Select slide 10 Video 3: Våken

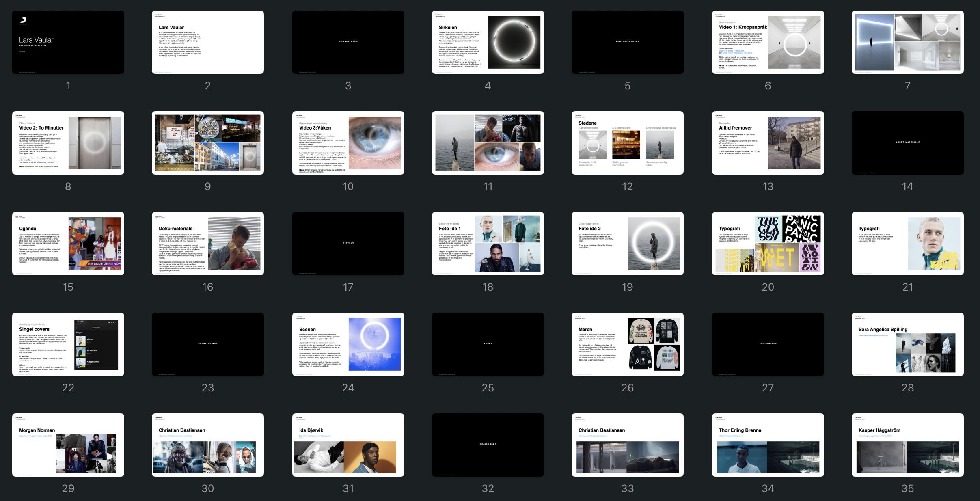[x=348, y=143]
